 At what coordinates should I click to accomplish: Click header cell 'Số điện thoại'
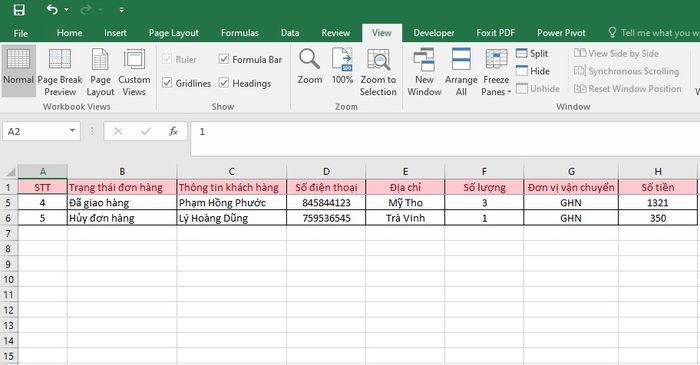tap(326, 187)
